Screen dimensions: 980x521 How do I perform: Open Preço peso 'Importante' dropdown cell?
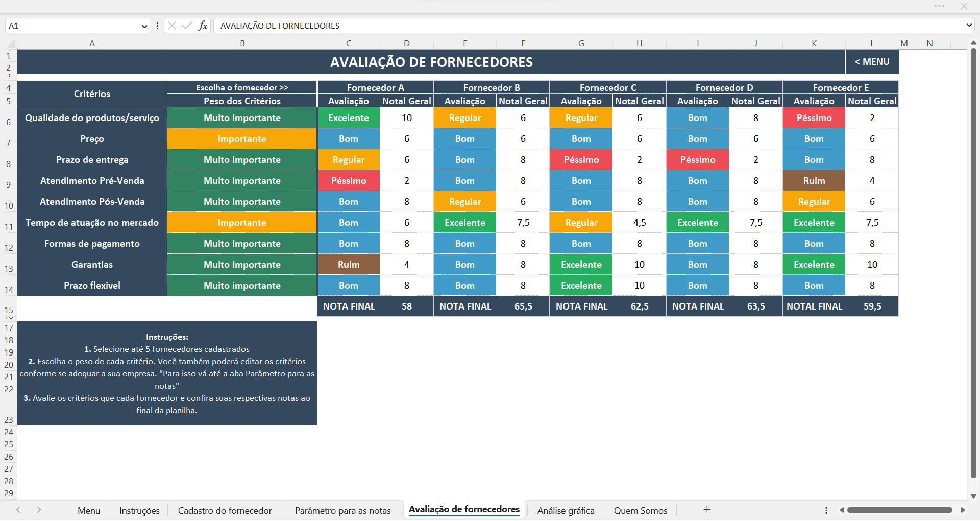[x=242, y=138]
